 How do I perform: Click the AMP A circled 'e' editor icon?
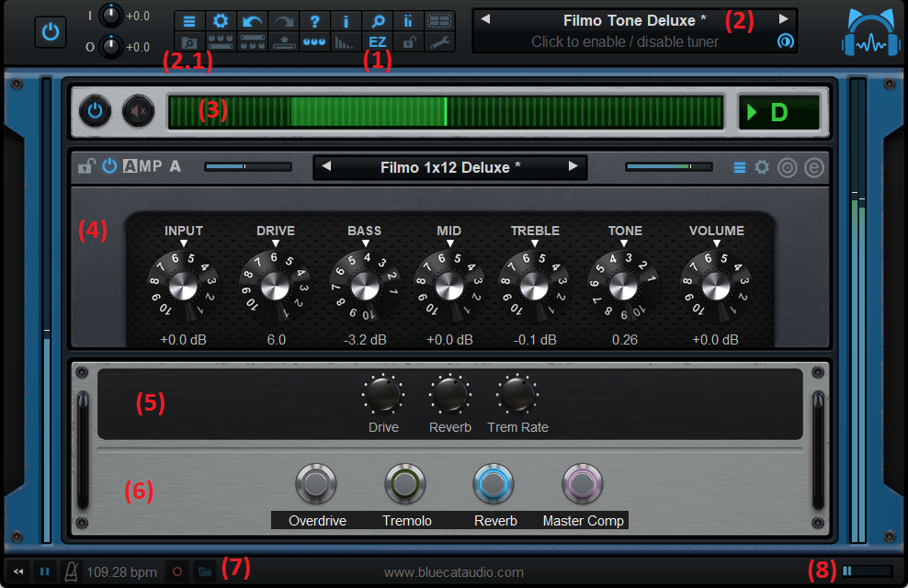[813, 168]
